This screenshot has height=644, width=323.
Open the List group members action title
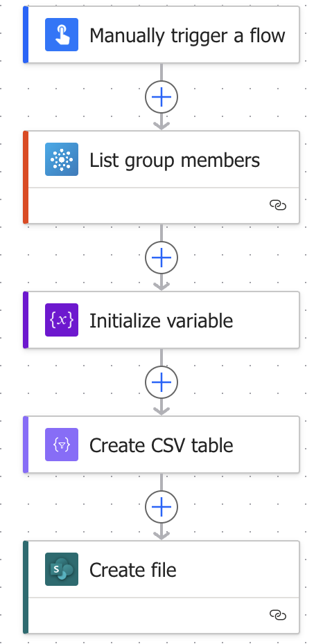click(175, 160)
